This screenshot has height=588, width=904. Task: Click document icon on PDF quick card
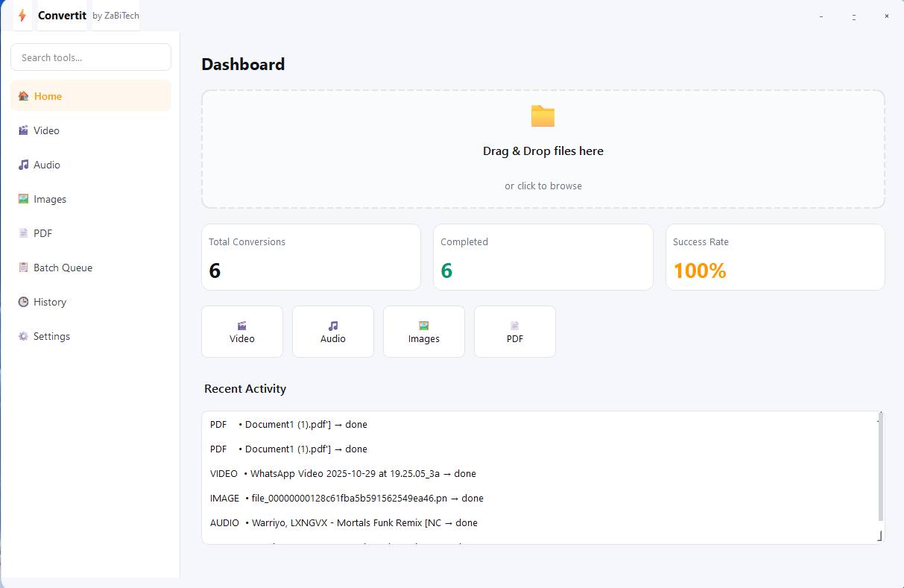[x=515, y=326]
